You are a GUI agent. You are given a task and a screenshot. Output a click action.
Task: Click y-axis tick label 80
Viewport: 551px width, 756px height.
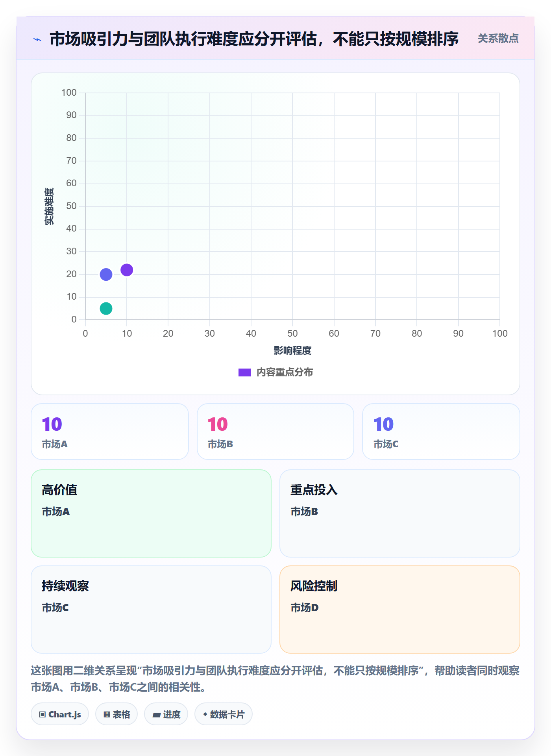click(x=71, y=138)
